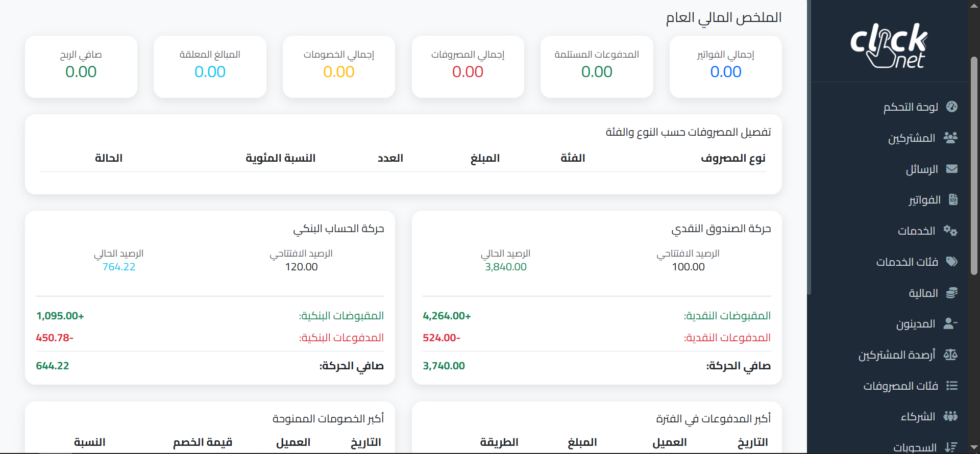Select the debtors icon next to المدينون
980x454 pixels.
pos(950,323)
